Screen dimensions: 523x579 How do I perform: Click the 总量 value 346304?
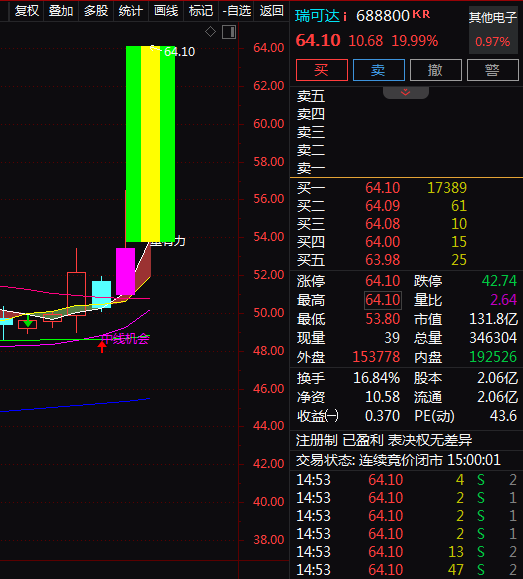(x=493, y=338)
